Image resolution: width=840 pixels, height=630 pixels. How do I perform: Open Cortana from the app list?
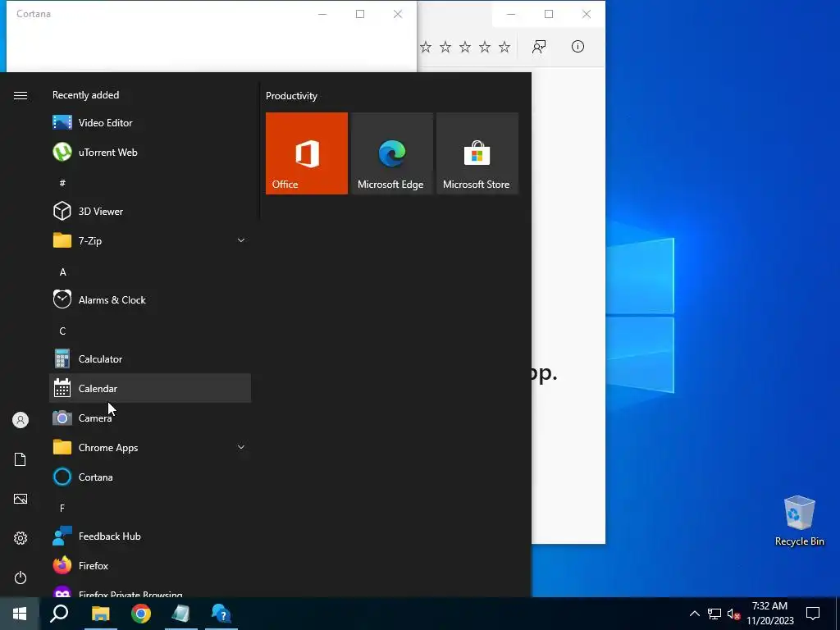[150, 477]
